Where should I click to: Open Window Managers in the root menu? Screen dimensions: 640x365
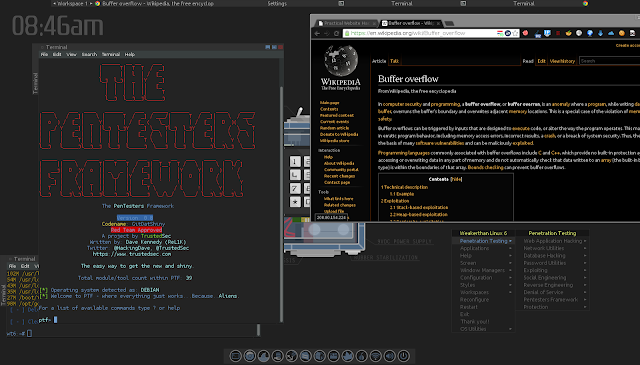click(483, 270)
